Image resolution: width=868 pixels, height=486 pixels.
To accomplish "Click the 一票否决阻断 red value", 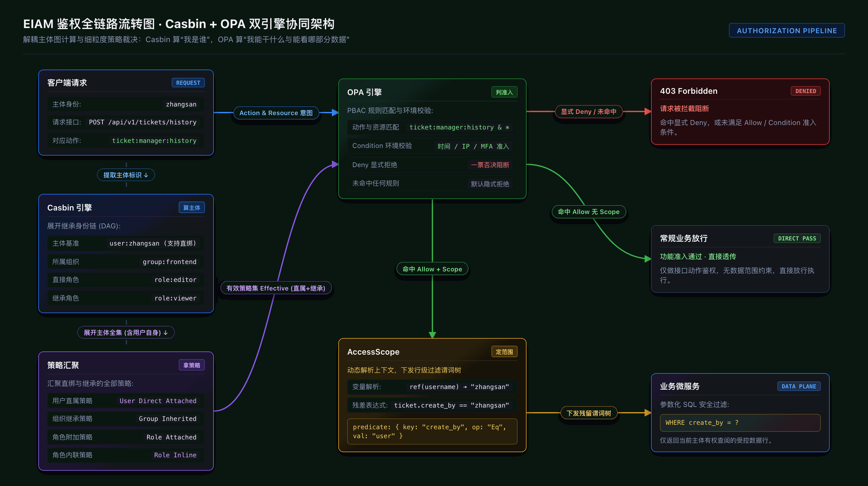I will click(x=490, y=165).
